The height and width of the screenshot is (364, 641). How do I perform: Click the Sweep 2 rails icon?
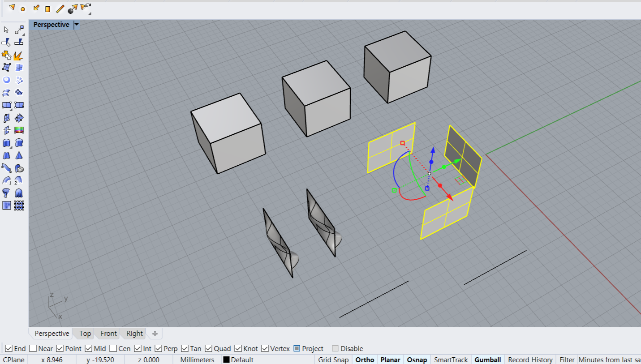click(19, 180)
